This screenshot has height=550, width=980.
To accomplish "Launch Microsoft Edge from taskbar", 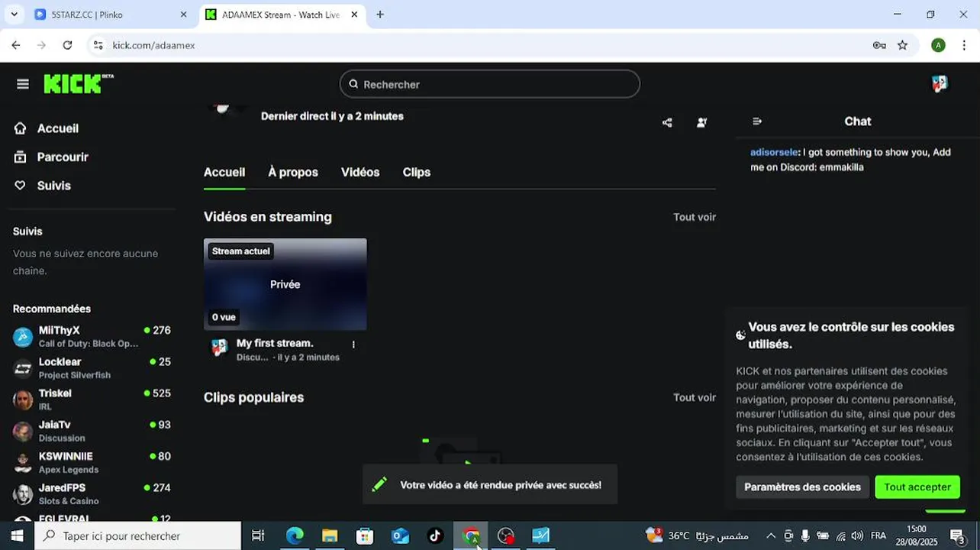I will tap(295, 535).
